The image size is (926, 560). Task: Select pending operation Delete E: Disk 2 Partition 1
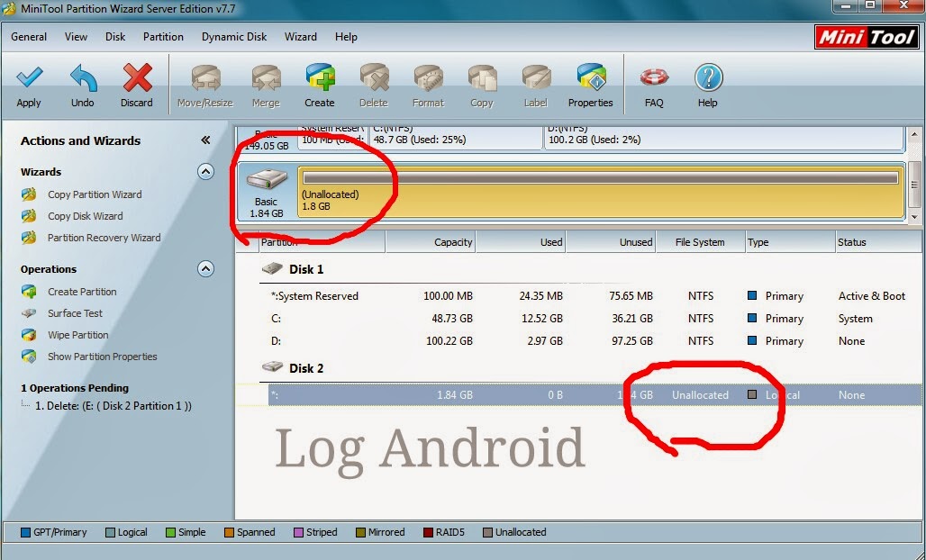[x=113, y=406]
